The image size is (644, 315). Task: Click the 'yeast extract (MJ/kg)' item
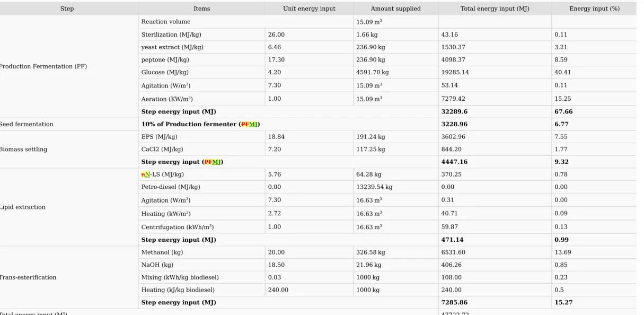pos(172,47)
